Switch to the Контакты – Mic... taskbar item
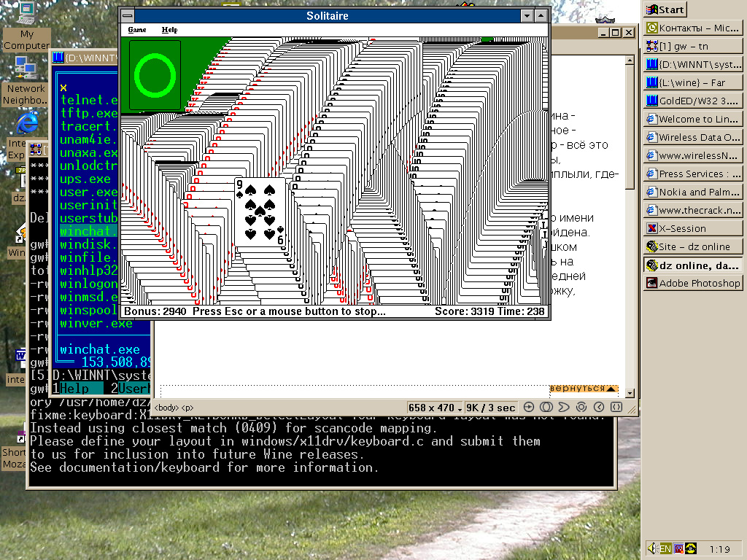 click(x=693, y=28)
